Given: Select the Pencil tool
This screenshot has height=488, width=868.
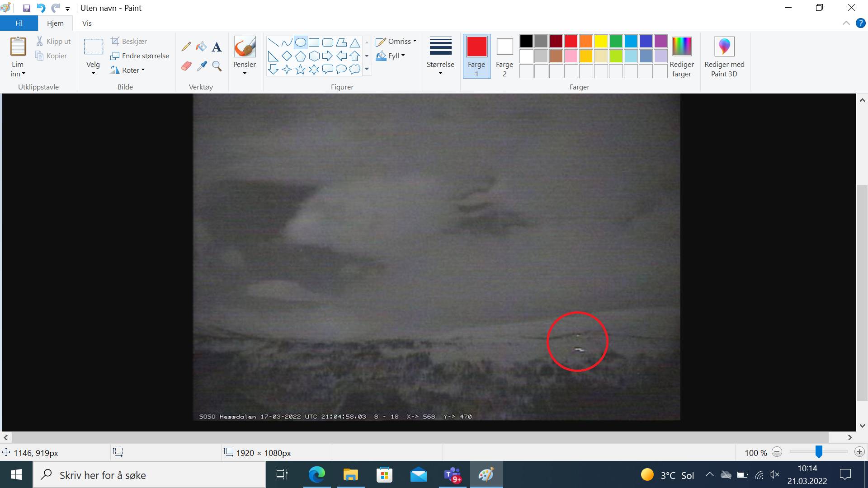Looking at the screenshot, I should [186, 47].
